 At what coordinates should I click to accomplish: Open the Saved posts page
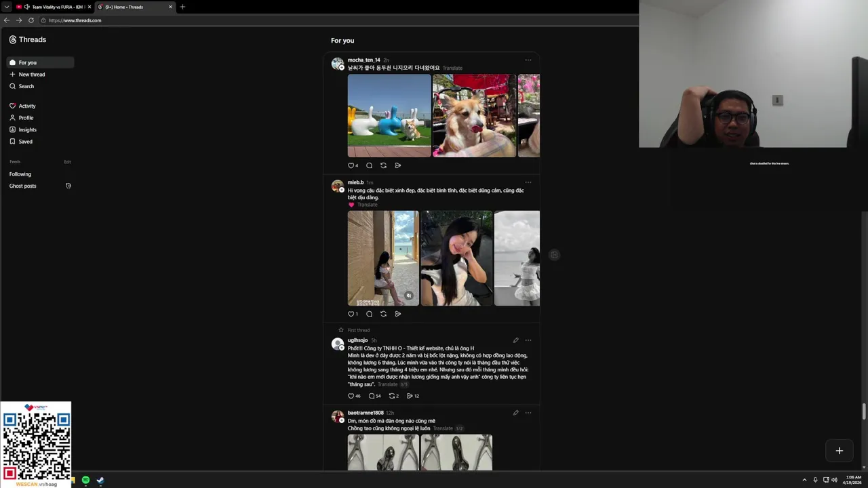coord(21,142)
